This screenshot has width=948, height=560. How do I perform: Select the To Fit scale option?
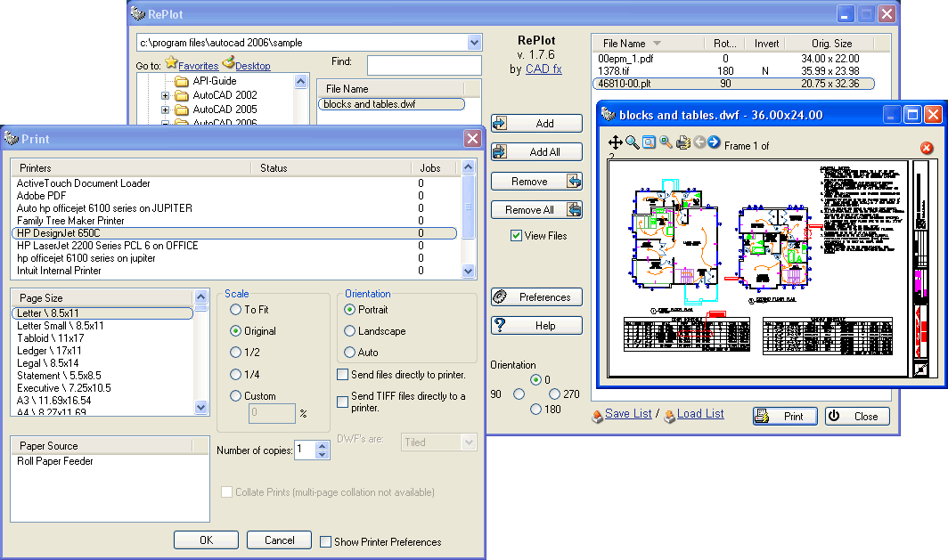236,309
